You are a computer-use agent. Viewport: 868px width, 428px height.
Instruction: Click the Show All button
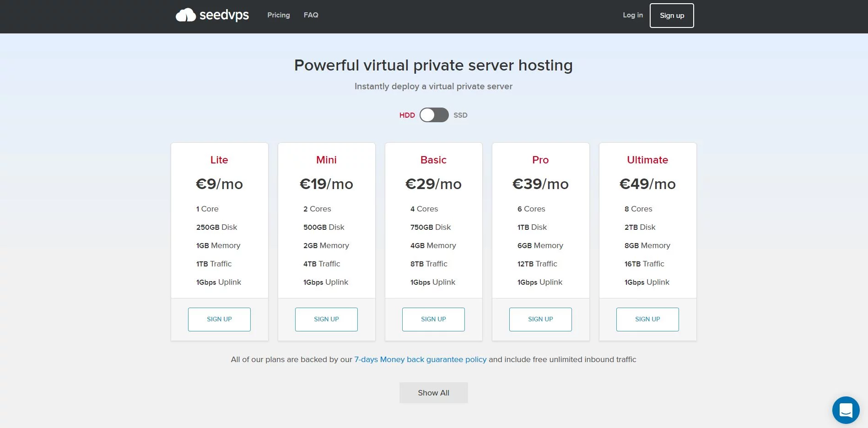(433, 393)
